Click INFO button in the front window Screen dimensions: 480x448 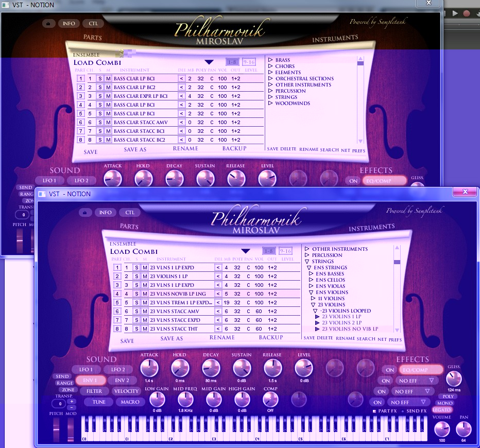105,212
